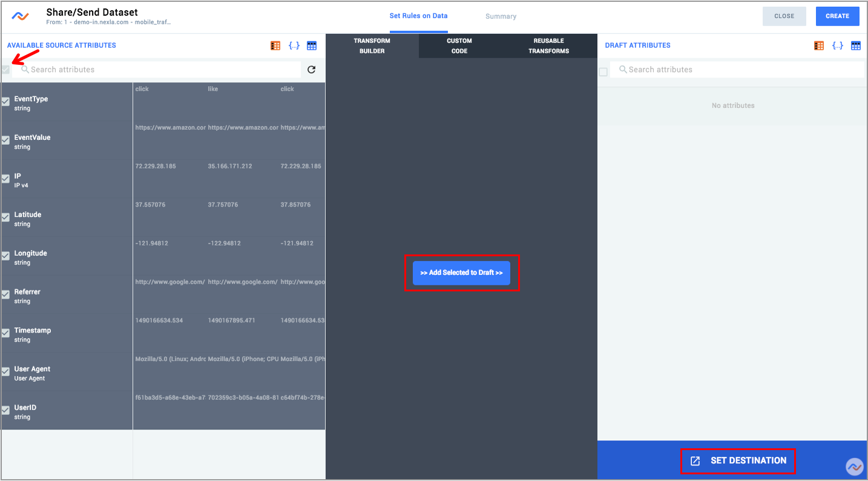Viewport: 868px width, 481px height.
Task: Switch draft attributes to orange grid view
Action: pyautogui.click(x=819, y=45)
